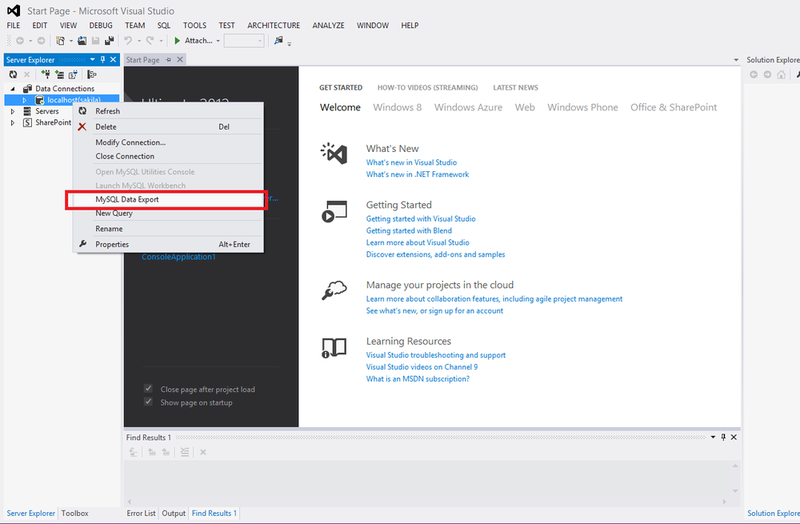Open HOW-TO VIDEOS (STREAMING) section
Viewport: 800px width, 524px height.
pyautogui.click(x=428, y=88)
